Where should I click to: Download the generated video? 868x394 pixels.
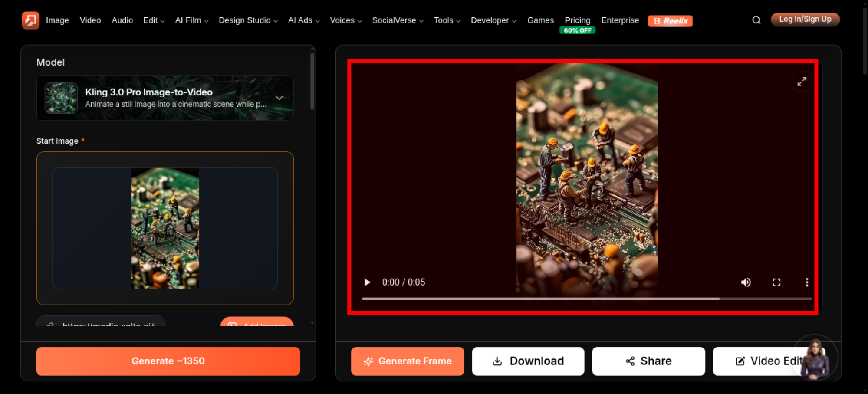click(x=528, y=361)
